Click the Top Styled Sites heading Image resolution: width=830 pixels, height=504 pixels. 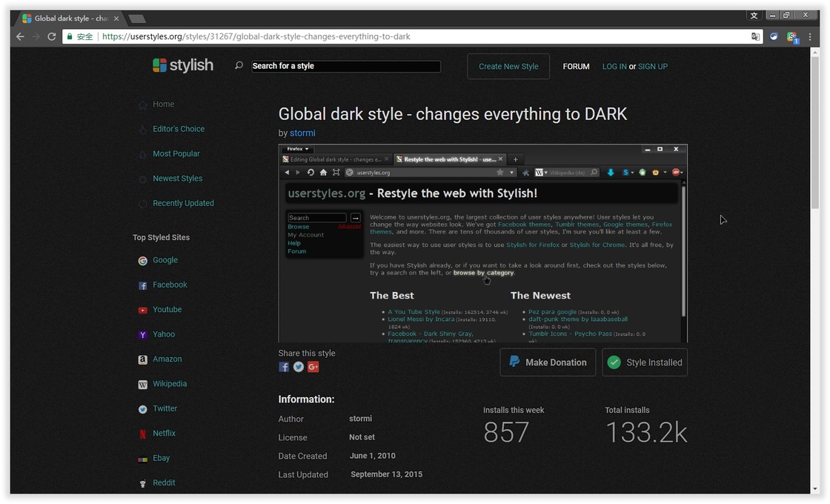coord(161,238)
